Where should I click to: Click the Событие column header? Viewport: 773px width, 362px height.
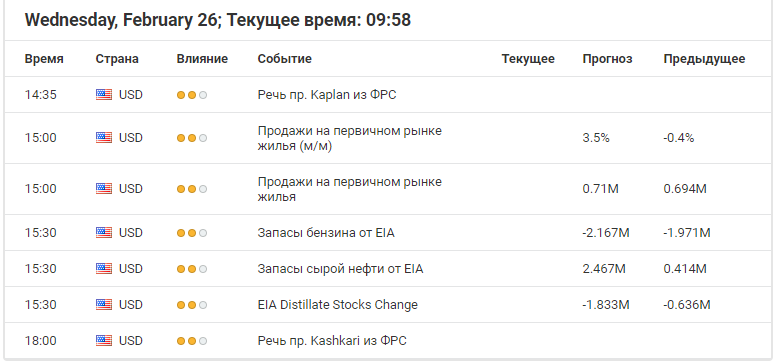tap(284, 59)
